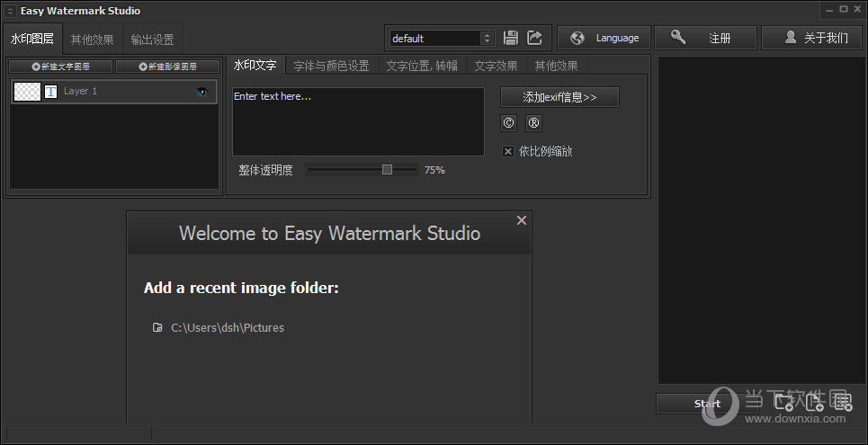Click the Start button
This screenshot has height=445, width=868.
coord(708,404)
